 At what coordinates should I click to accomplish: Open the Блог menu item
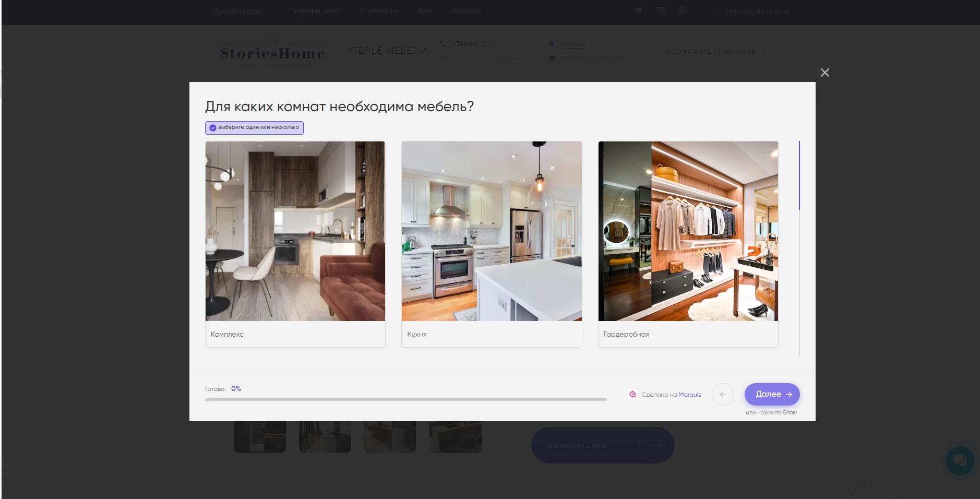click(425, 11)
